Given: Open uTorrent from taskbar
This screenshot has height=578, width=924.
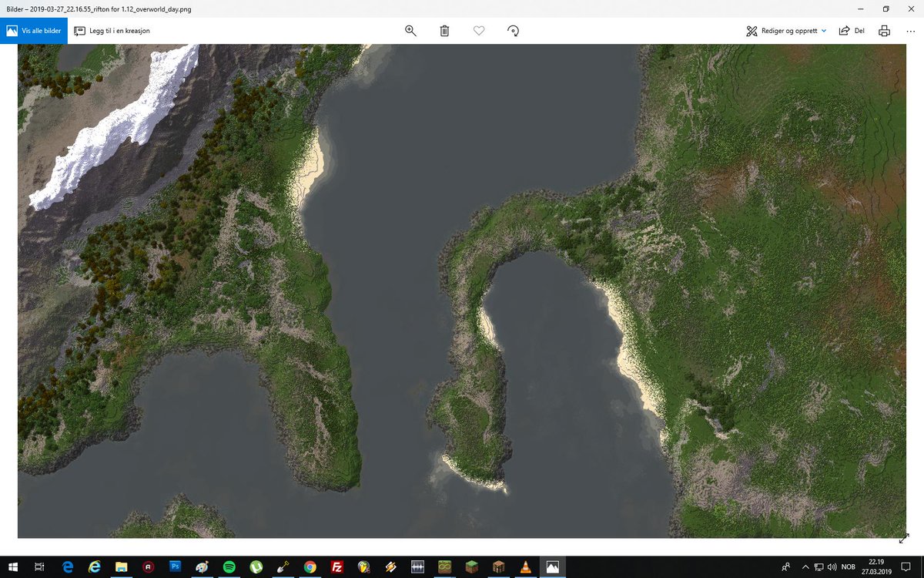Looking at the screenshot, I should [x=256, y=567].
